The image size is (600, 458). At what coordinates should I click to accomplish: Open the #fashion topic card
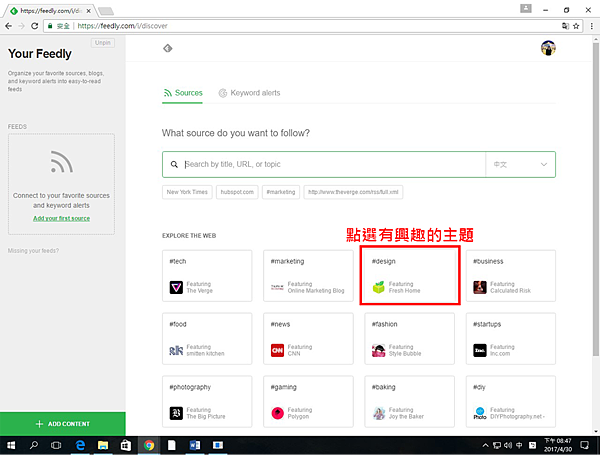(x=409, y=339)
